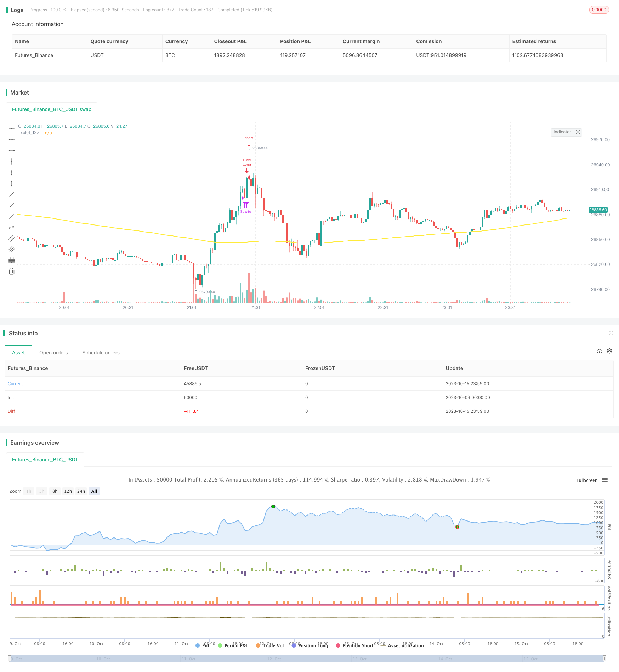Click the right handle of the navigator range
The image size is (619, 672).
click(x=604, y=659)
